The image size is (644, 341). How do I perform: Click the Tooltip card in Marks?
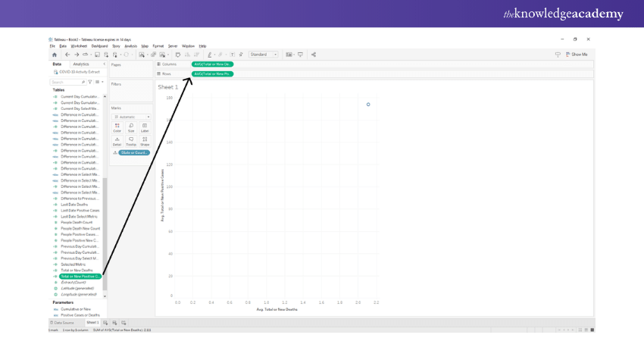[131, 141]
